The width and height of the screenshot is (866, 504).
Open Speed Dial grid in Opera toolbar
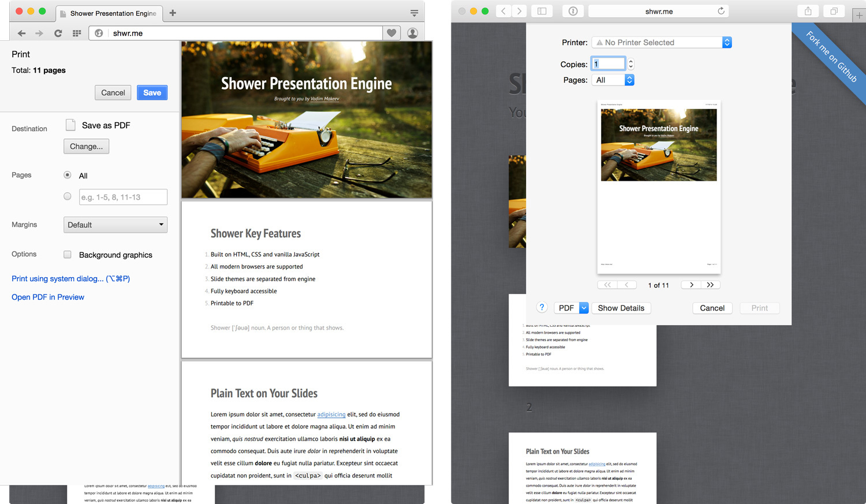(x=77, y=33)
